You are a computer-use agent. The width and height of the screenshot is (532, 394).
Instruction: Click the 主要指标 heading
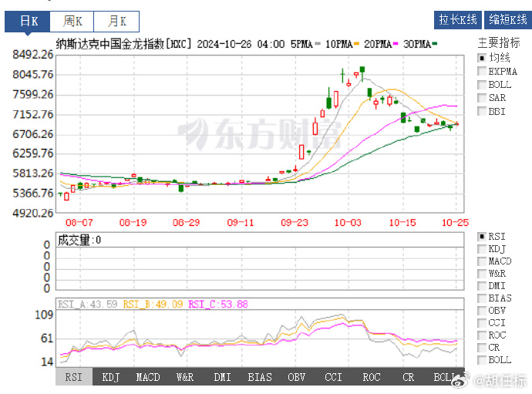499,42
